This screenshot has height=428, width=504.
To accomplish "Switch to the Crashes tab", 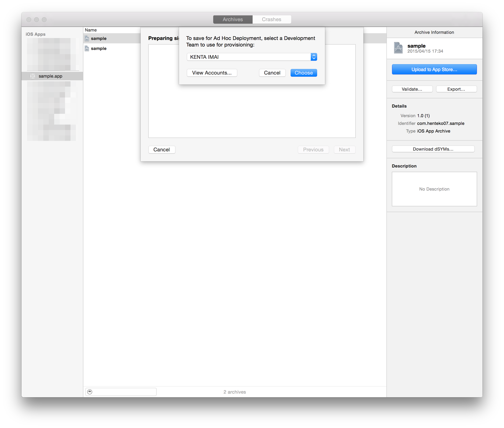I will (x=271, y=19).
